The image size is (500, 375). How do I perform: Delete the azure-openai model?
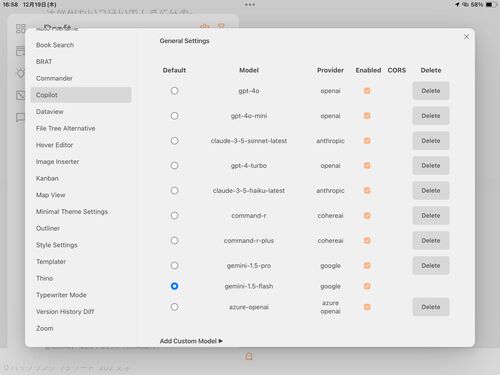pyautogui.click(x=431, y=307)
